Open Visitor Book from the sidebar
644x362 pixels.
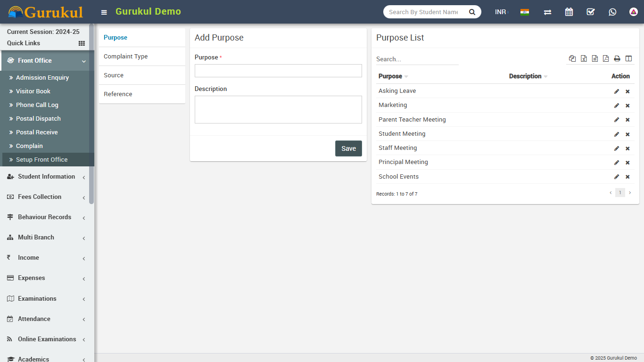[33, 91]
